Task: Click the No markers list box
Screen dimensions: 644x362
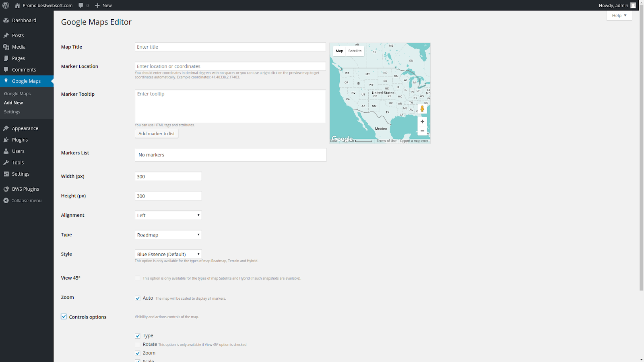Action: click(231, 155)
